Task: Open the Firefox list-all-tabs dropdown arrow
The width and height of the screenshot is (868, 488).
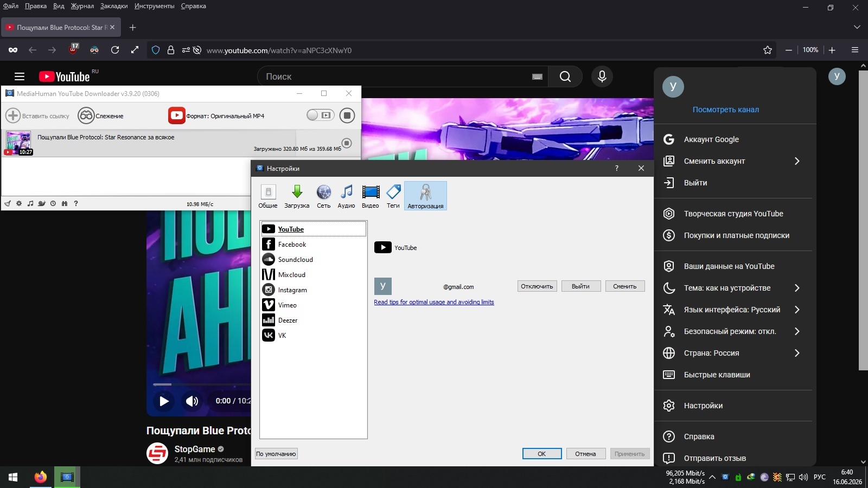Action: [x=857, y=27]
